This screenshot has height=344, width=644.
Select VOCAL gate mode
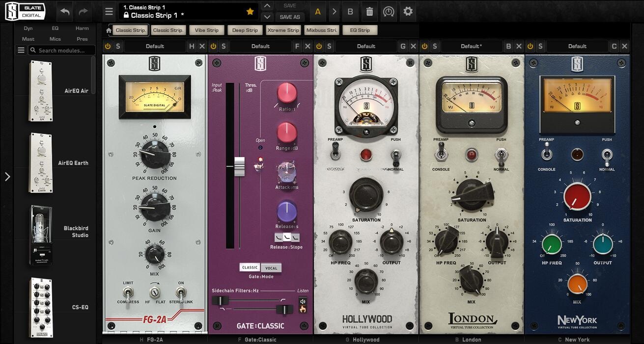point(272,268)
